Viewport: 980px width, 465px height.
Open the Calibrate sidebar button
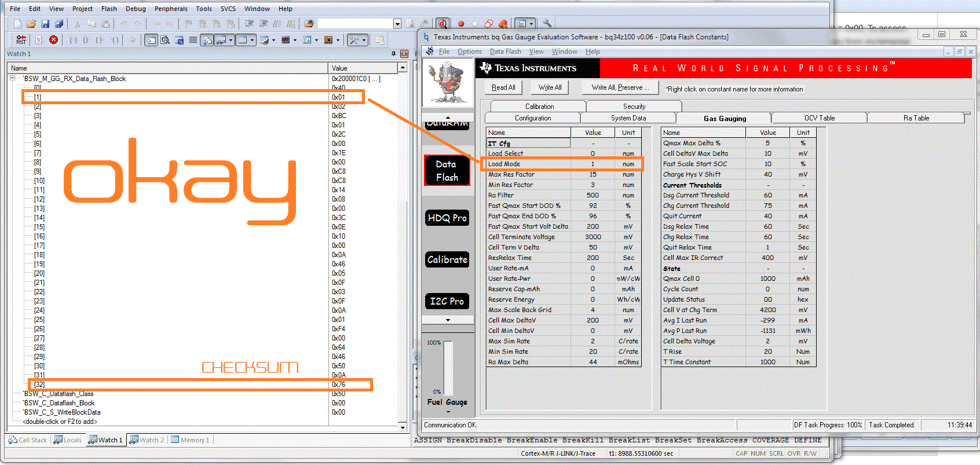click(x=447, y=259)
